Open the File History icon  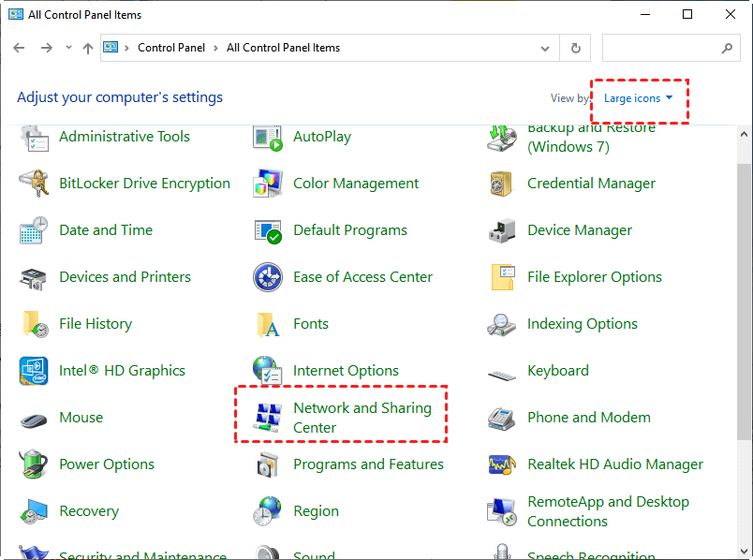pos(35,324)
